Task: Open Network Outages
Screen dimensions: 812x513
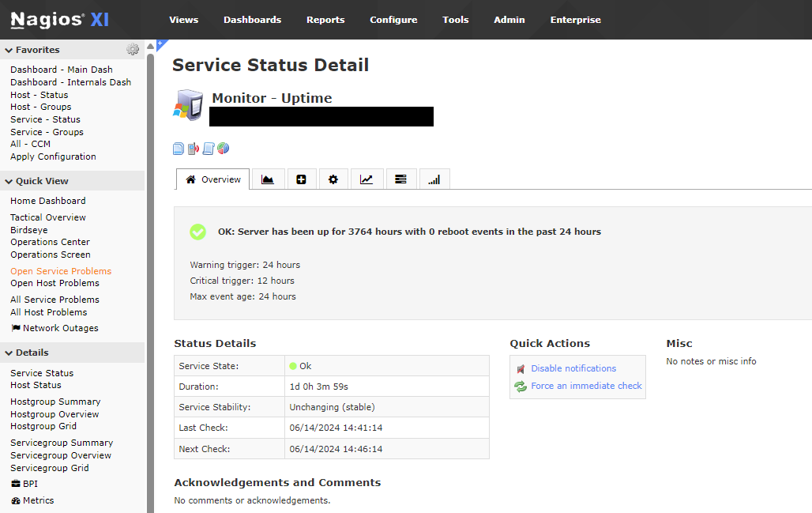Action: [55, 328]
